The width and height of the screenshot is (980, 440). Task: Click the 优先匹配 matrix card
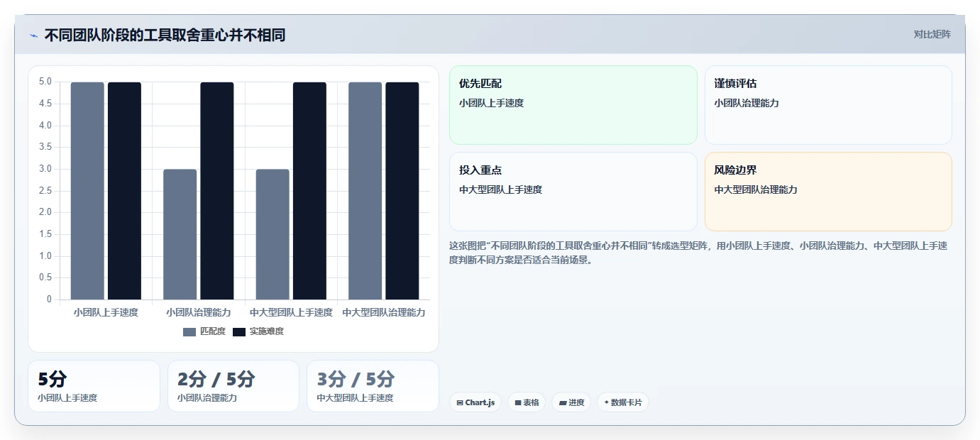(573, 105)
